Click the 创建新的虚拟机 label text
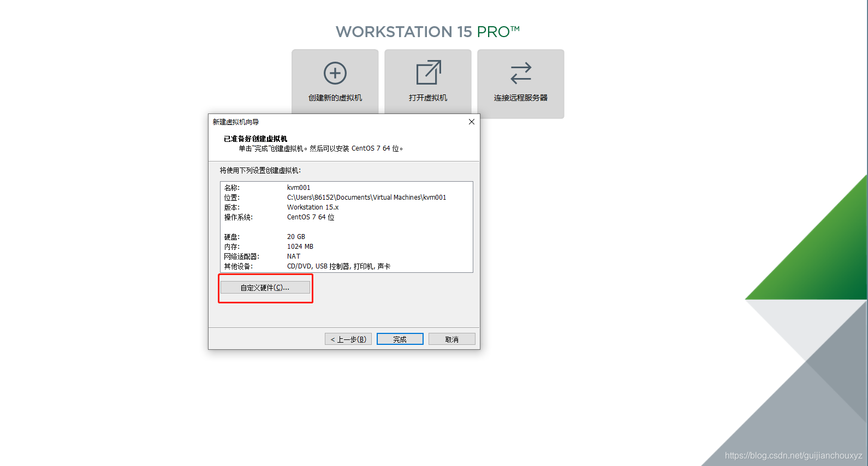The image size is (868, 466). coord(335,98)
